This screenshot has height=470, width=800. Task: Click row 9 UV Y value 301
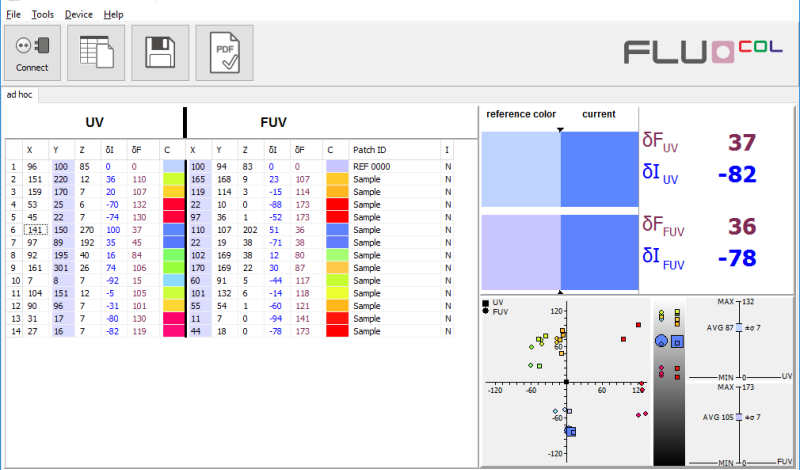61,268
